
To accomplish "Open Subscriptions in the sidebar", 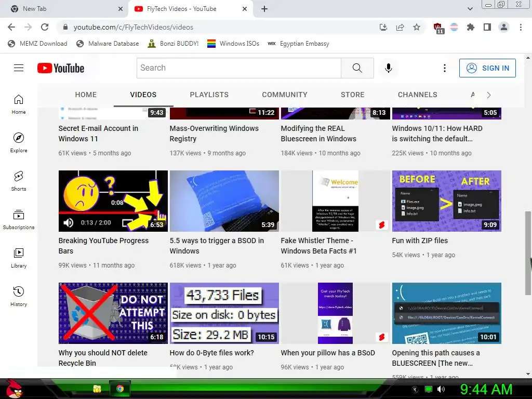I will [19, 219].
